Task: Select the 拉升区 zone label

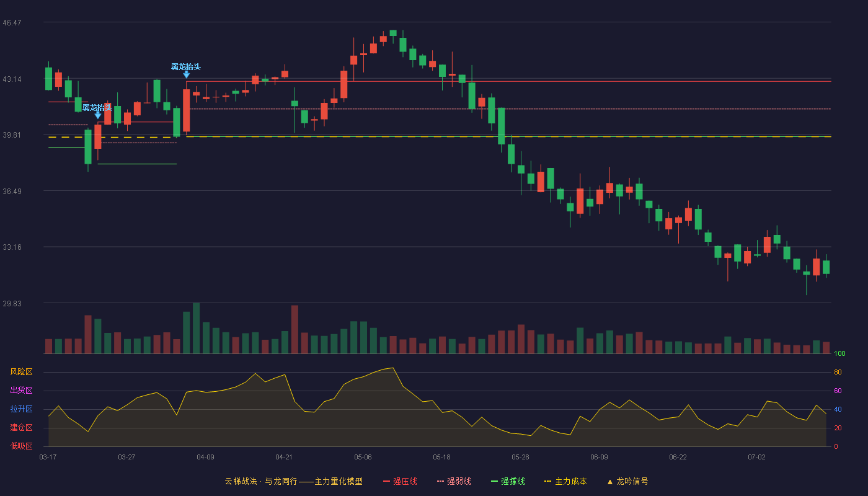Action: (21, 409)
